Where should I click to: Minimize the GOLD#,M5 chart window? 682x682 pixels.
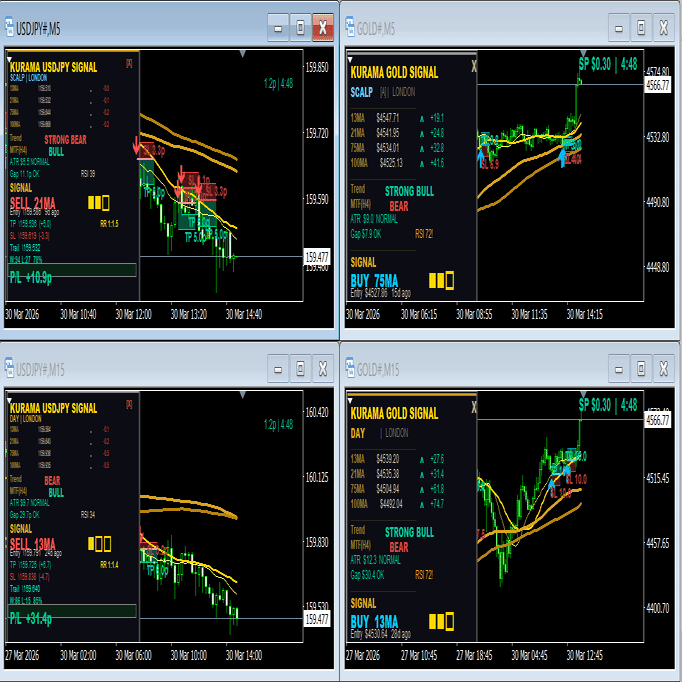(618, 28)
